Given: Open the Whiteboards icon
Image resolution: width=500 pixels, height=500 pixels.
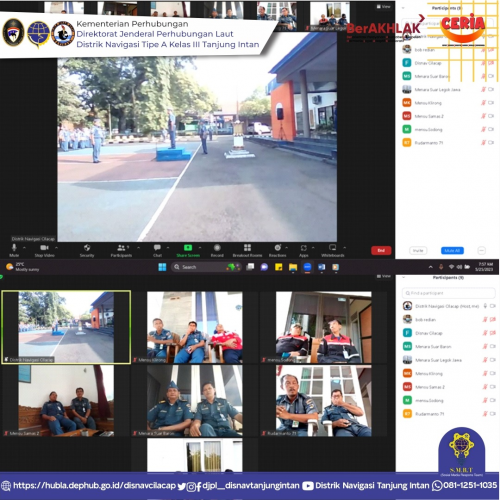Looking at the screenshot, I should [333, 248].
